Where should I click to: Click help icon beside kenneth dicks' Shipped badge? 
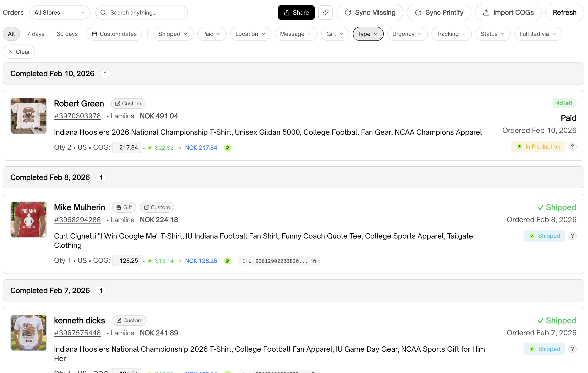click(572, 349)
